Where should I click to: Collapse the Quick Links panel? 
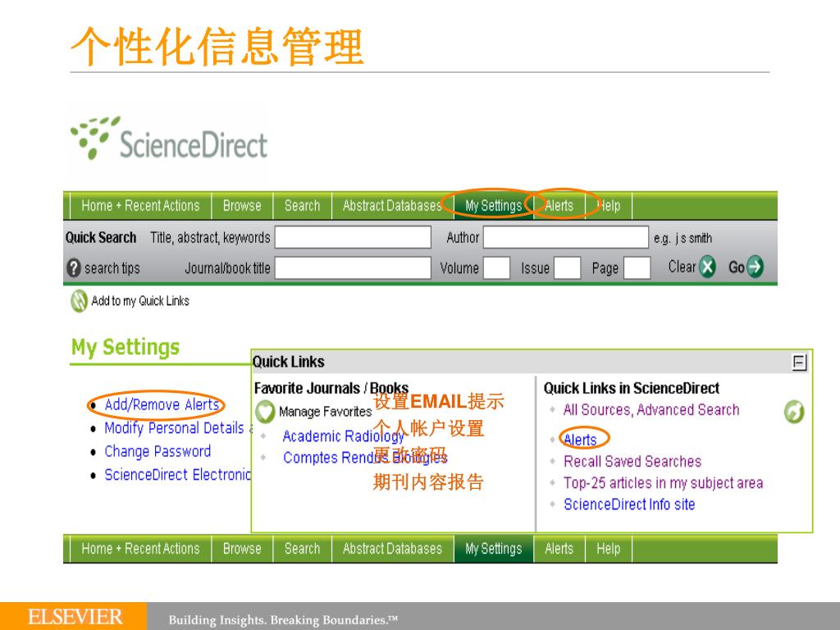click(799, 362)
